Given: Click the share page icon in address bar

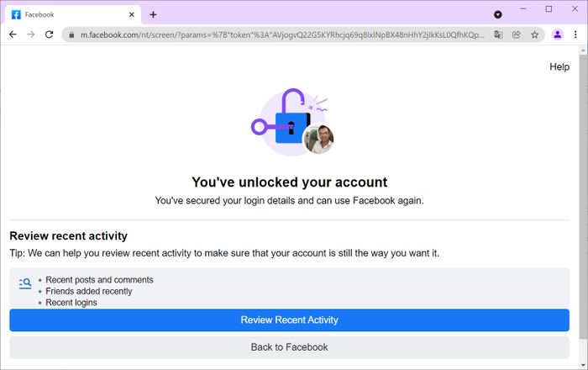Looking at the screenshot, I should (517, 35).
